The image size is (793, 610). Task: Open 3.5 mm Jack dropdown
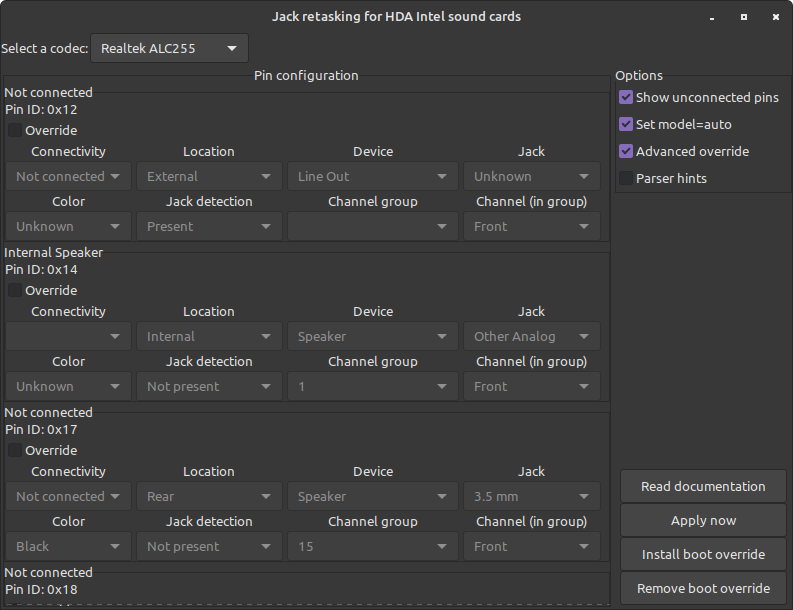(x=532, y=496)
